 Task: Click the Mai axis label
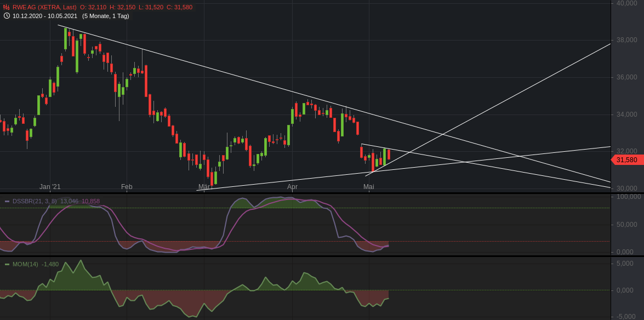pos(368,187)
